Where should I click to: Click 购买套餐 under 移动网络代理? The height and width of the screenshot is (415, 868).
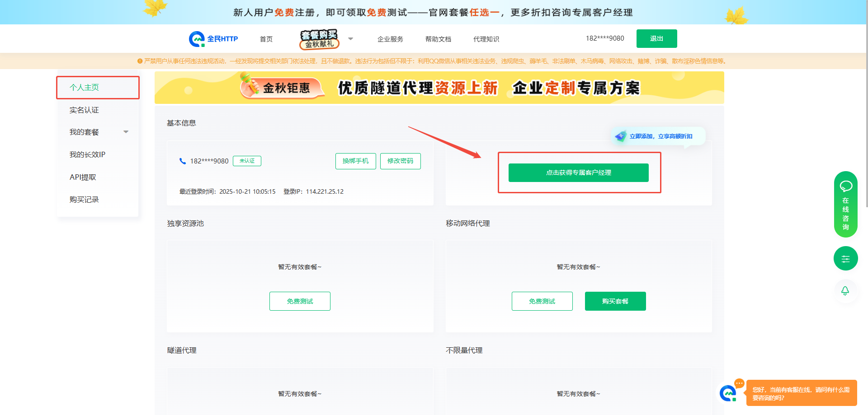[x=615, y=301]
